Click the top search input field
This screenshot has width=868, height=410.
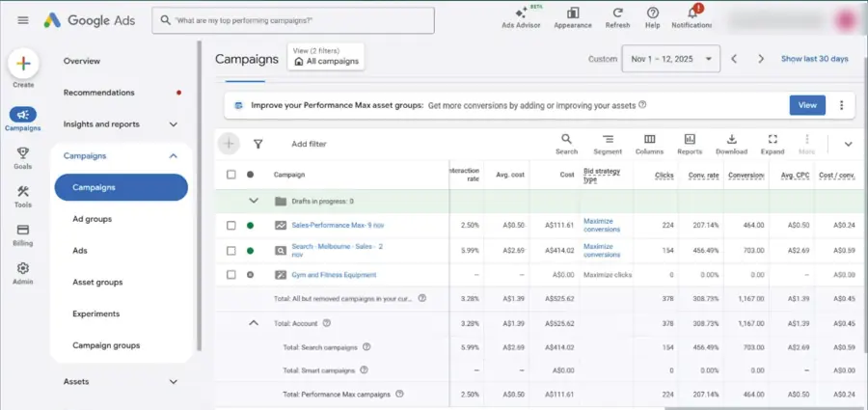pyautogui.click(x=293, y=20)
